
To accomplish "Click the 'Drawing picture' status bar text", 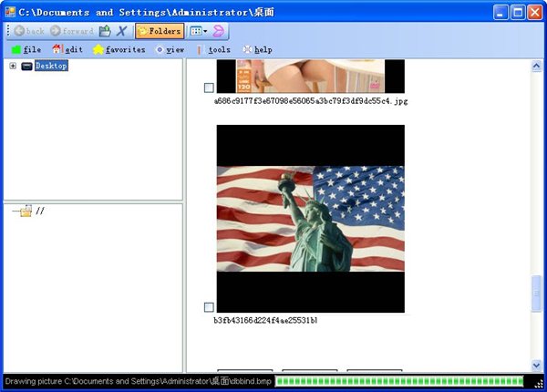I will pos(139,381).
